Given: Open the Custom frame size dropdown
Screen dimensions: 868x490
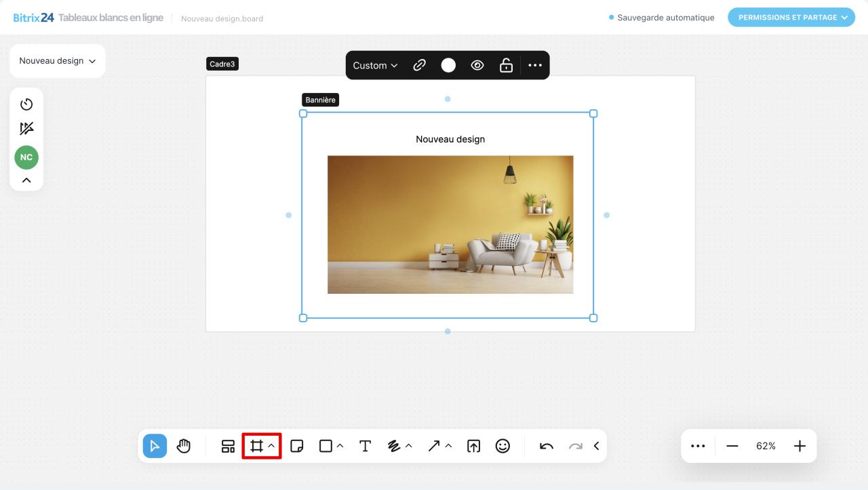Looking at the screenshot, I should click(x=374, y=65).
